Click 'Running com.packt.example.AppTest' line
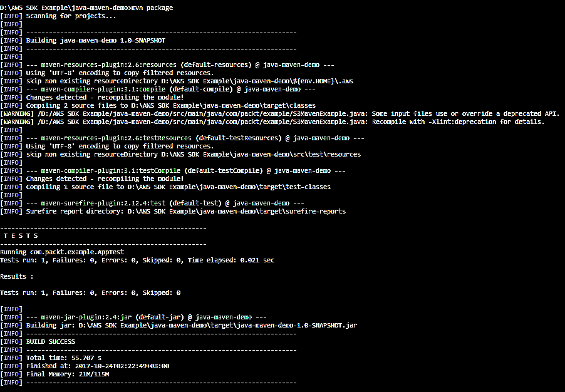This screenshot has height=392, width=565. 62,252
